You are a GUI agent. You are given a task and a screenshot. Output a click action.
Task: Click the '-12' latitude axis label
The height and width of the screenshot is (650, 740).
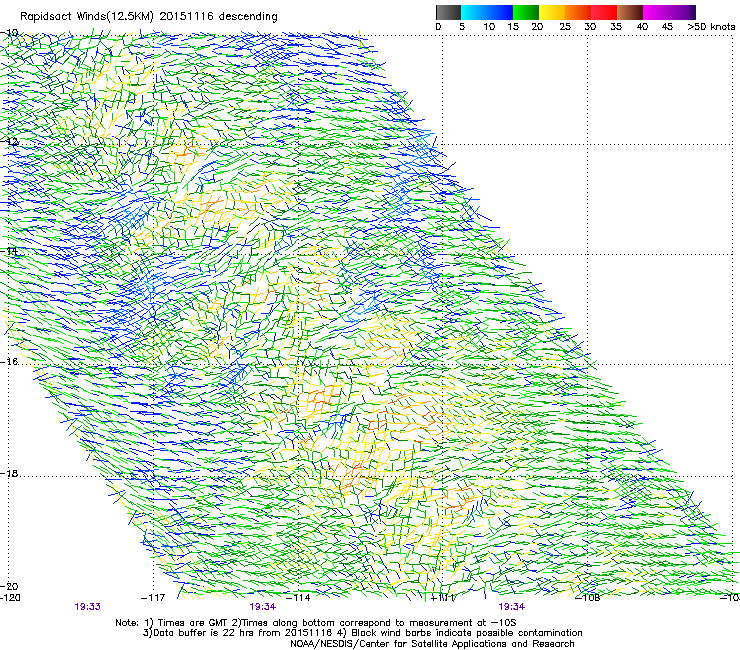9,141
